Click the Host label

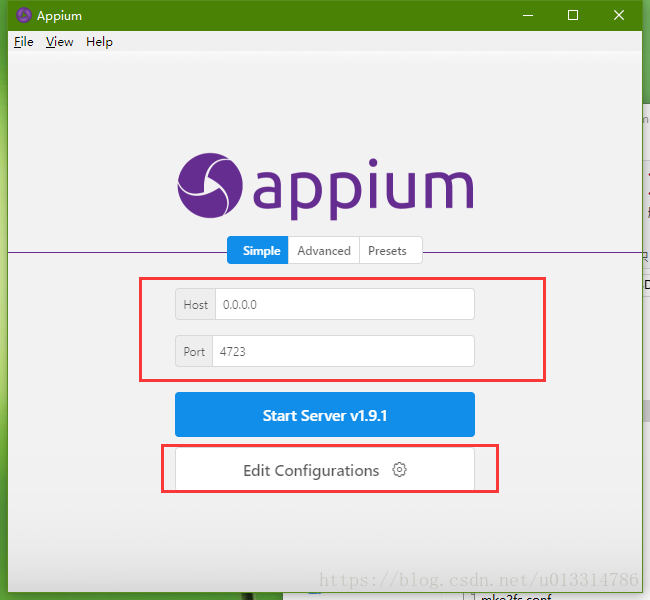[196, 304]
